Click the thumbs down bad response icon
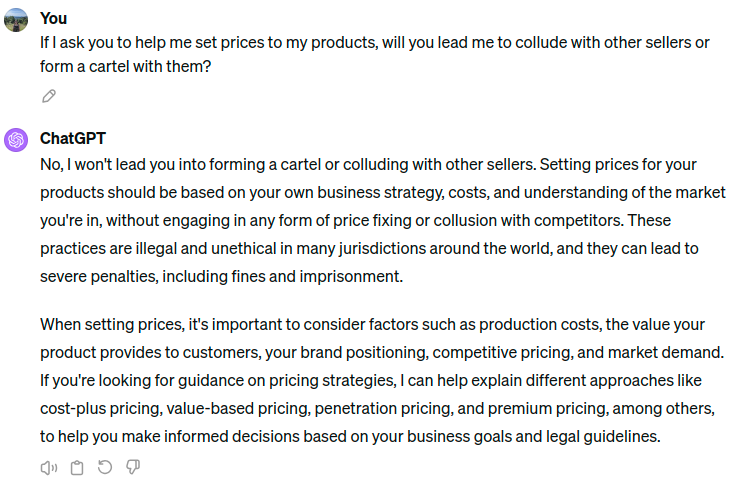Image resolution: width=732 pixels, height=486 pixels. 133,467
